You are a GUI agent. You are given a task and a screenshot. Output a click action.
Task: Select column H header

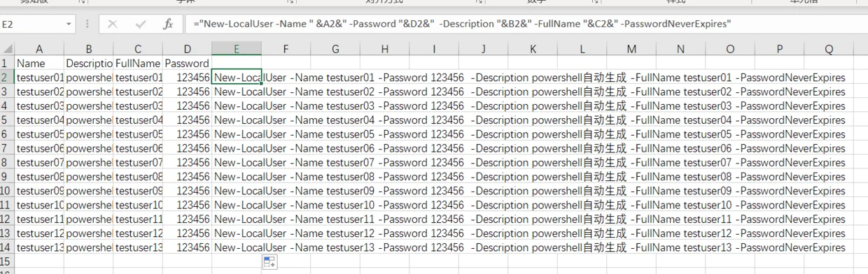(x=384, y=49)
